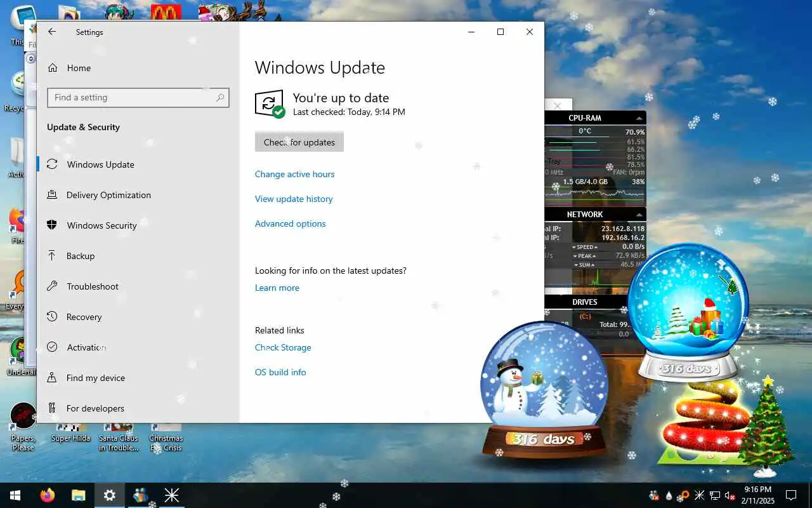Image resolution: width=812 pixels, height=508 pixels.
Task: Open the Troubleshoot section
Action: pyautogui.click(x=93, y=286)
